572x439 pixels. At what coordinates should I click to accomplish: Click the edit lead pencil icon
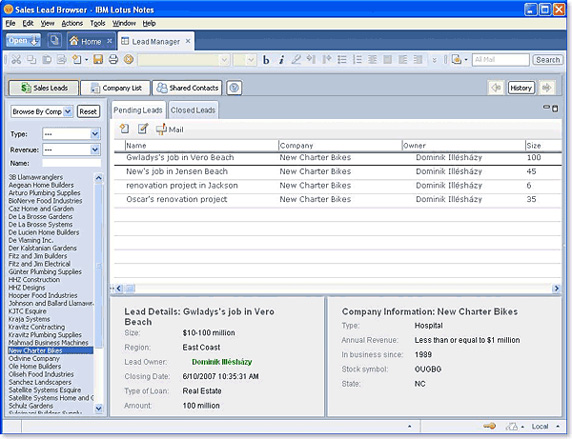pyautogui.click(x=143, y=129)
